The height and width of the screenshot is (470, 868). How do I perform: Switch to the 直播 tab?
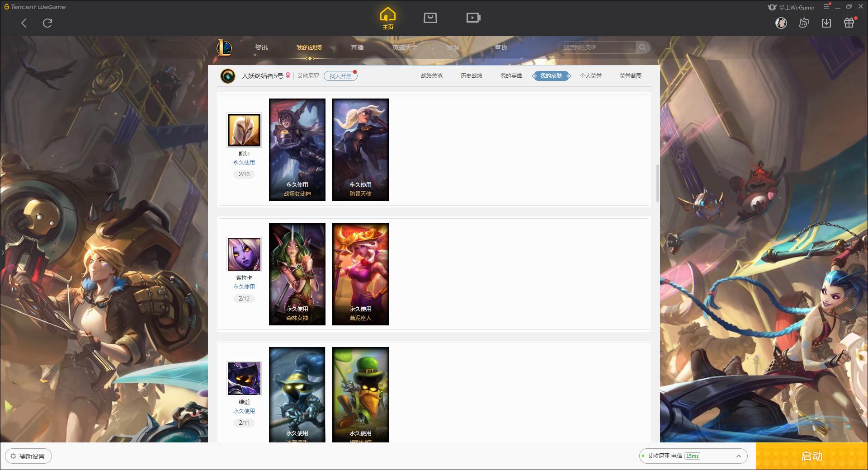[x=357, y=47]
